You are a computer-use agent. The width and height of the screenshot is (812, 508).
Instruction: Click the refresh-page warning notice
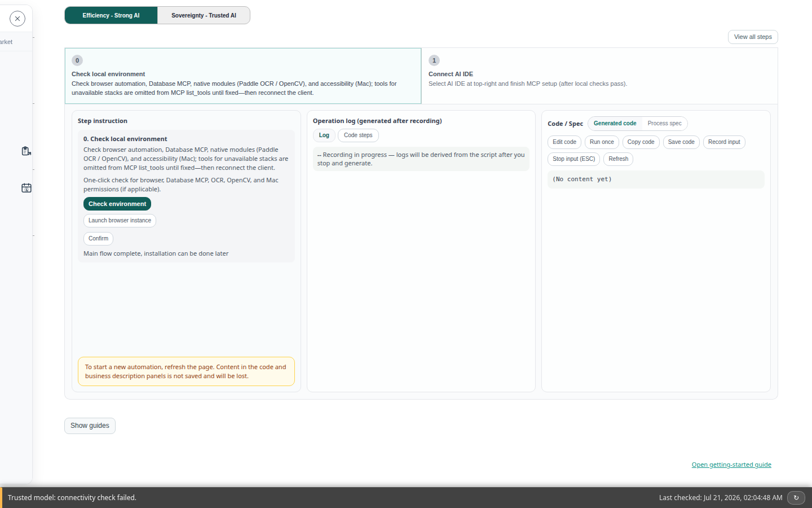tap(186, 371)
